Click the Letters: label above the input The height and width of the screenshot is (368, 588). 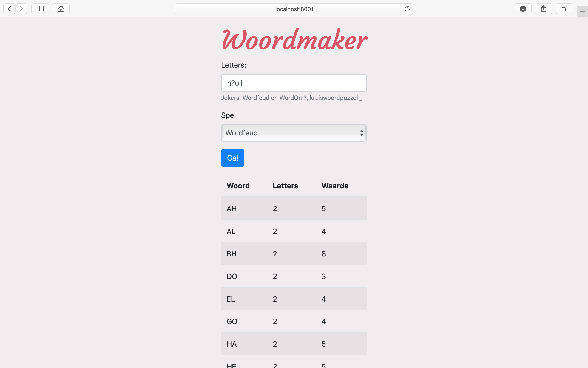pyautogui.click(x=234, y=65)
